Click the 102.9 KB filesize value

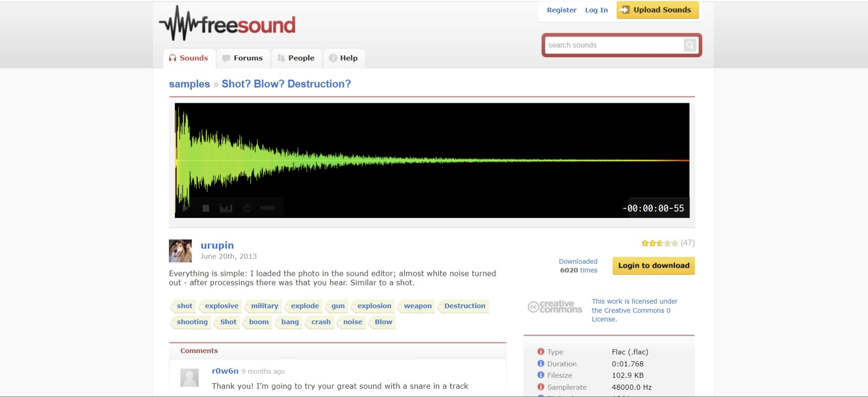coord(628,375)
